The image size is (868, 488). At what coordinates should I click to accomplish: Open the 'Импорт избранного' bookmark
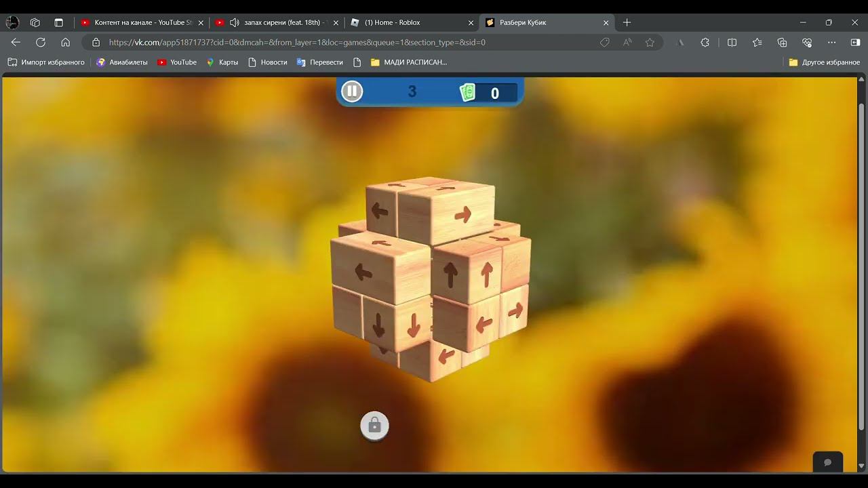pos(46,62)
